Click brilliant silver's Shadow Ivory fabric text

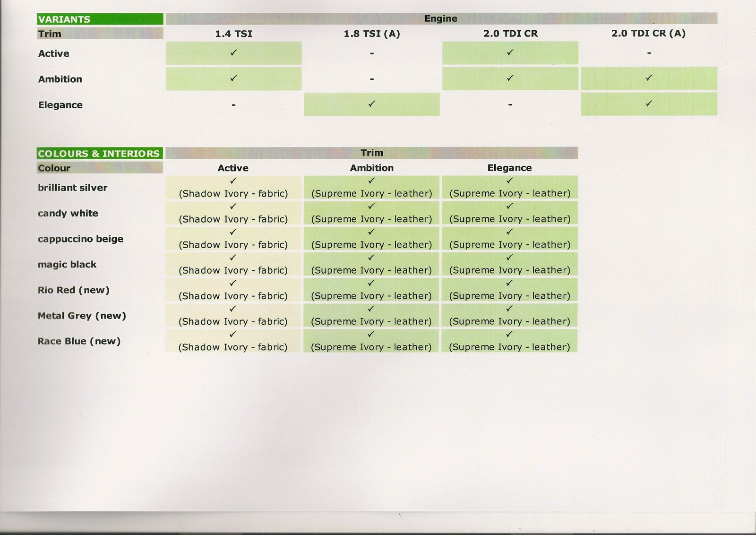pos(233,193)
